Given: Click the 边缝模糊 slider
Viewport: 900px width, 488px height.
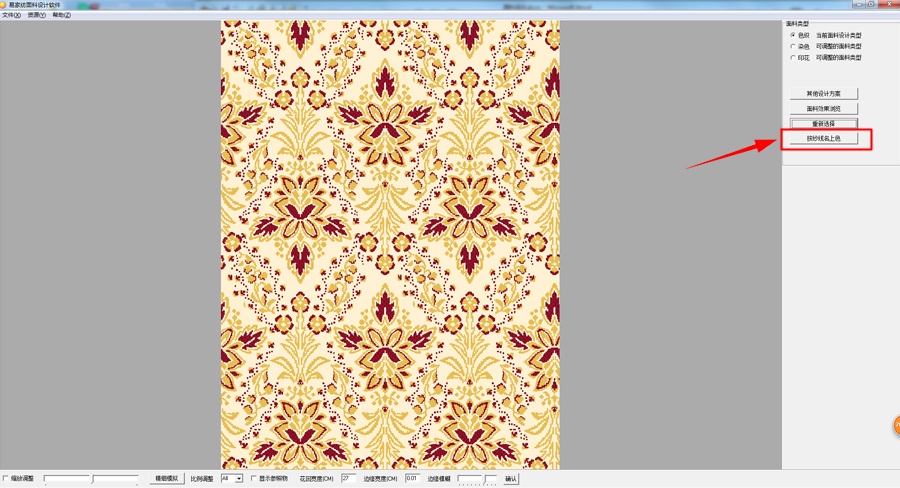Looking at the screenshot, I should coord(477,479).
